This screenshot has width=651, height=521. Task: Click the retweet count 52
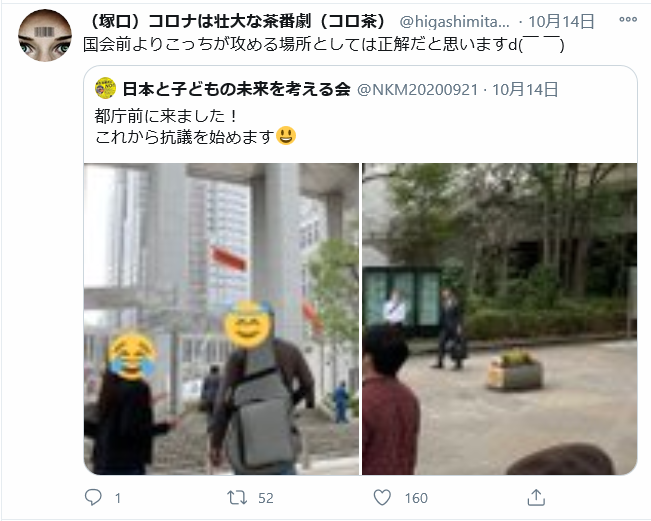(x=266, y=498)
